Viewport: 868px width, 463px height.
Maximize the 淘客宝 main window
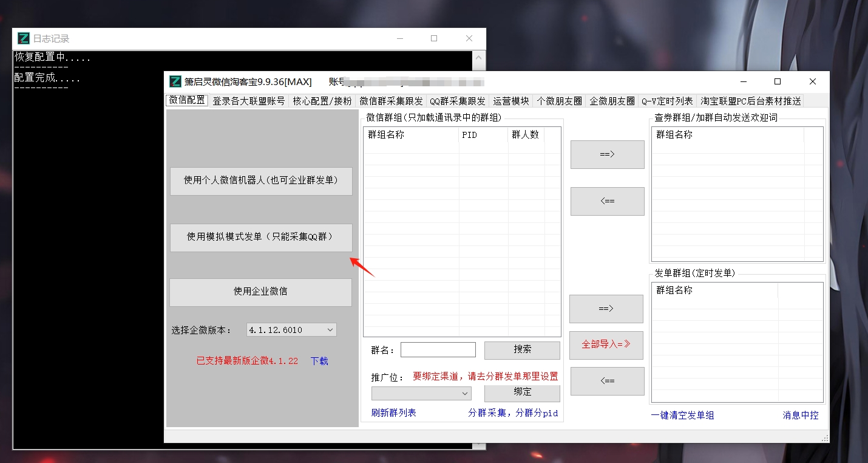(x=778, y=81)
